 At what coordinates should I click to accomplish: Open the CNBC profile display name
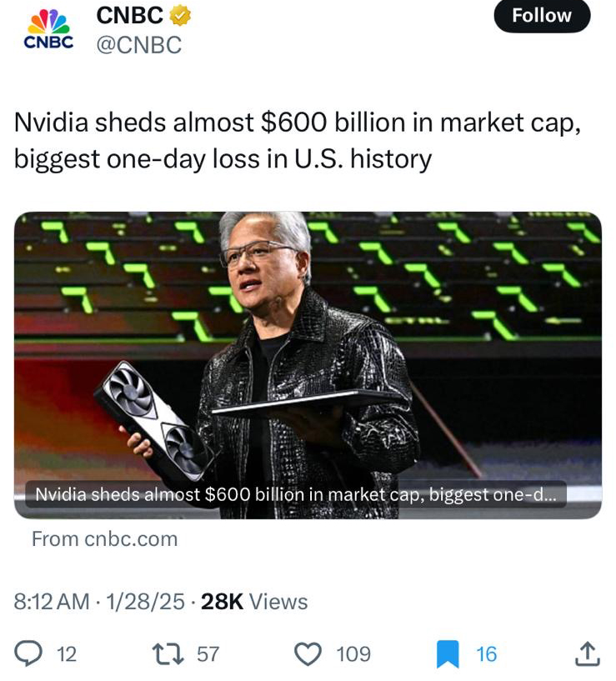(x=129, y=15)
